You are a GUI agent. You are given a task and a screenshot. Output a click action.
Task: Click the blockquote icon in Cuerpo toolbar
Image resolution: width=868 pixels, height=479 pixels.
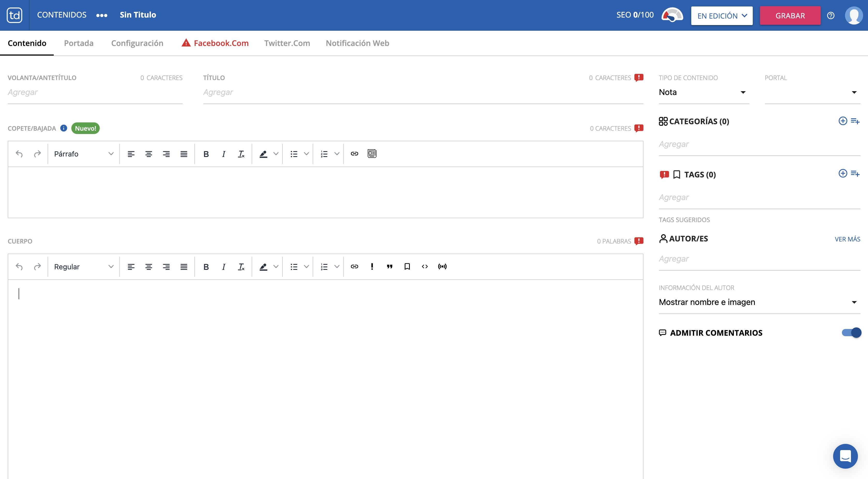(389, 266)
